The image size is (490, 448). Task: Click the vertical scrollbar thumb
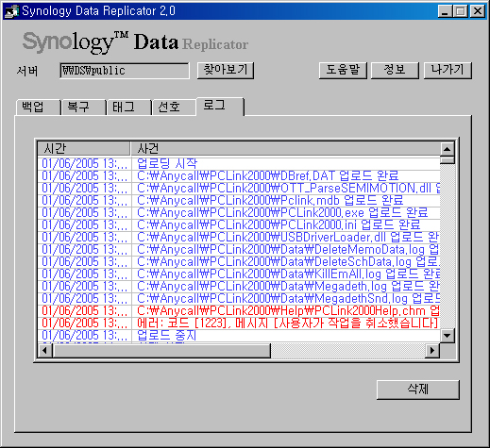[447, 160]
